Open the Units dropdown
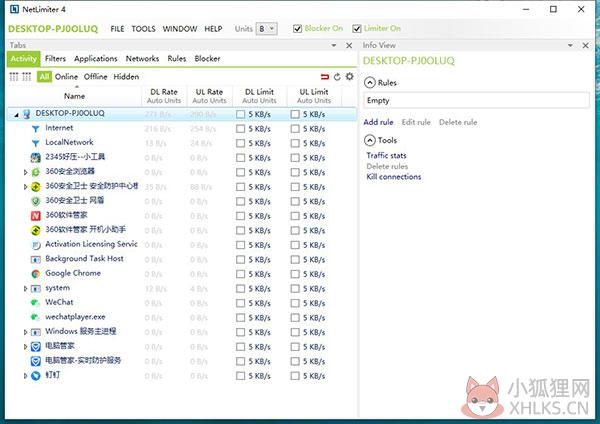Viewport: 600px width, 424px height. [x=266, y=29]
